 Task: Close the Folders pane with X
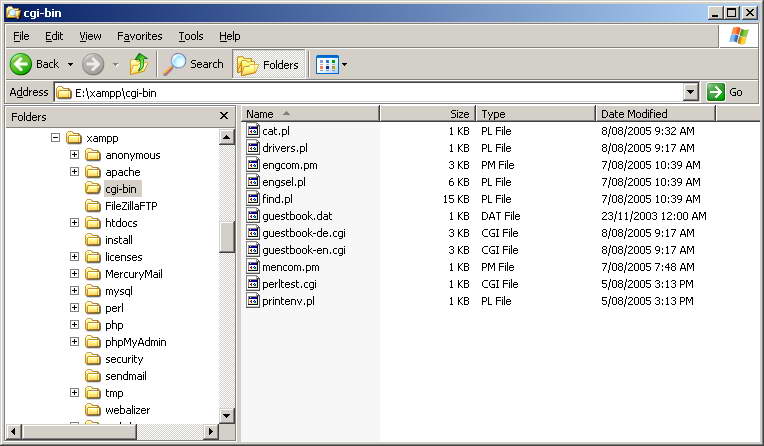[x=224, y=116]
